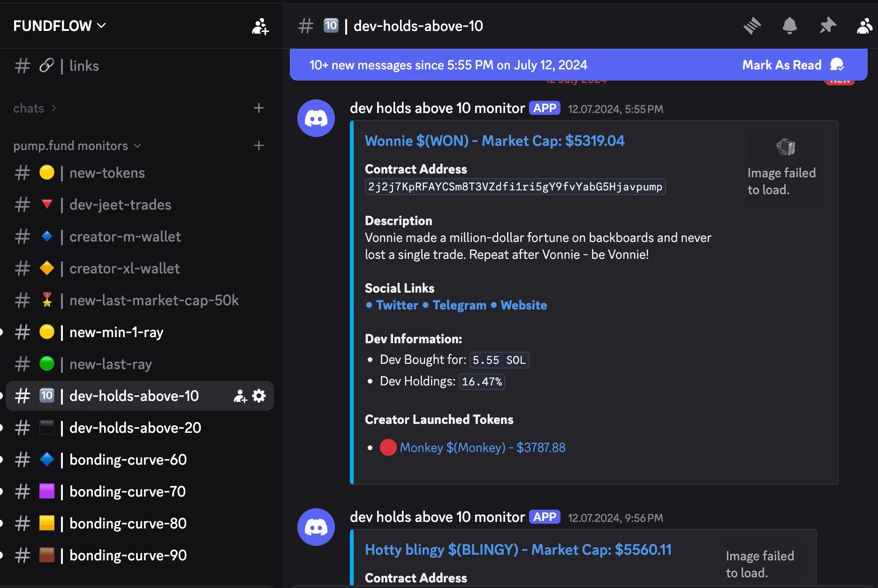Show pinned messages pin icon
The width and height of the screenshot is (878, 588).
click(828, 26)
